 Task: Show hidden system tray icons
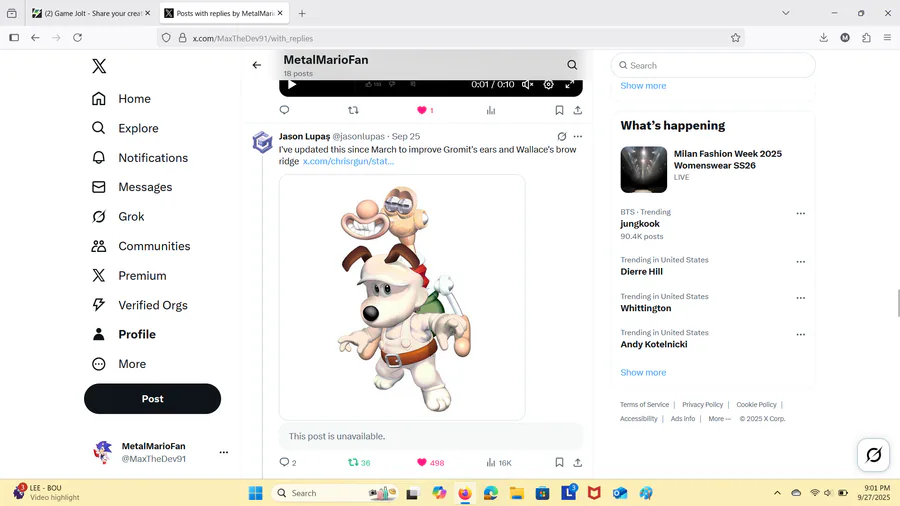pos(777,493)
